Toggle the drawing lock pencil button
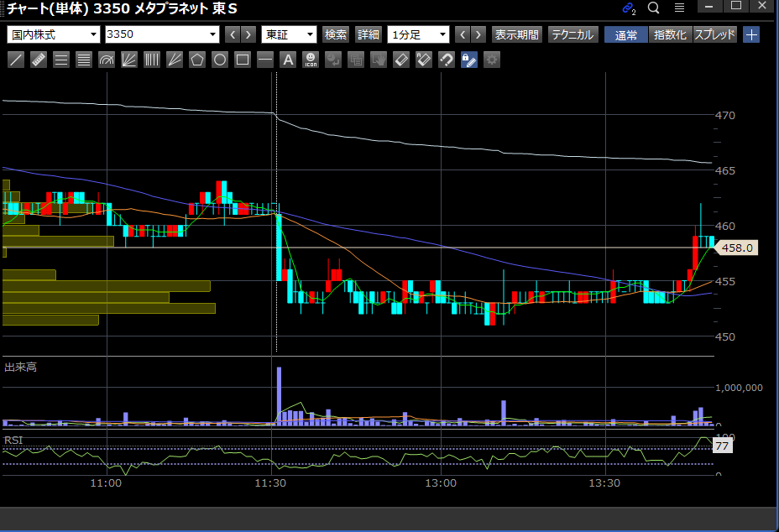779x532 pixels. click(x=469, y=60)
